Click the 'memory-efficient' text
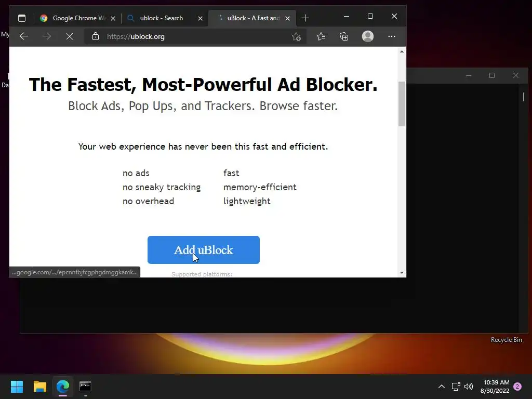 coord(260,187)
